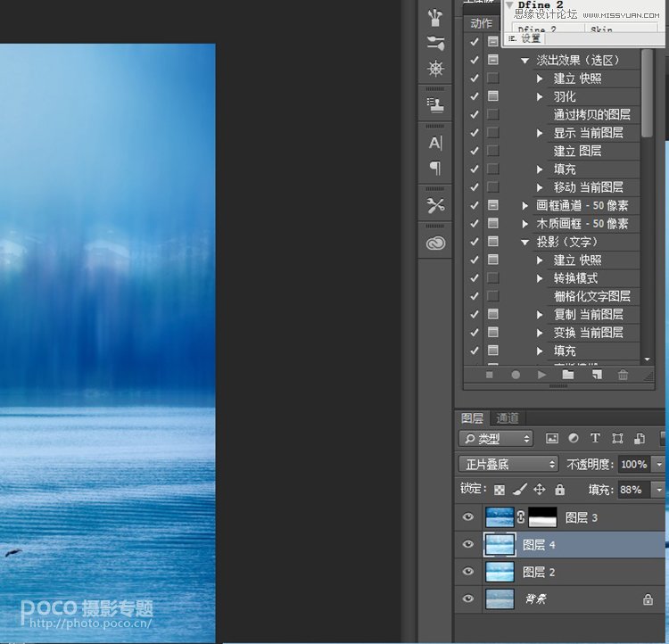
Task: Toggle dialog box for 木质画框 - 50 像素
Action: pos(492,223)
